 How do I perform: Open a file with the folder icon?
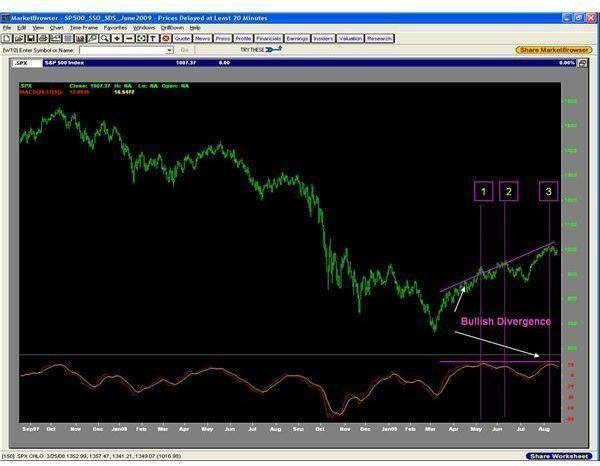pyautogui.click(x=19, y=38)
